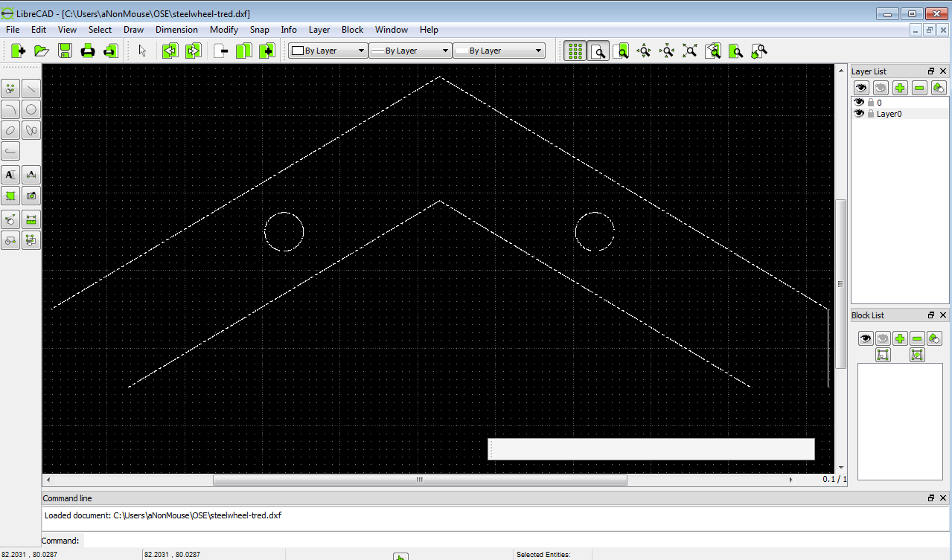This screenshot has height=560, width=952.
Task: Open the Dimension tools in the left toolbox
Action: click(31, 175)
